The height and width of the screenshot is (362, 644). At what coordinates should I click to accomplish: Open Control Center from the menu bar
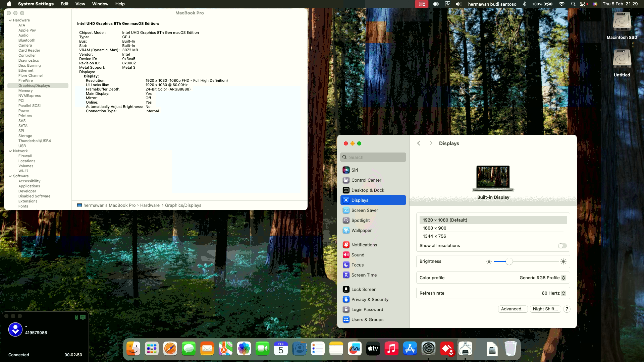[x=583, y=4]
